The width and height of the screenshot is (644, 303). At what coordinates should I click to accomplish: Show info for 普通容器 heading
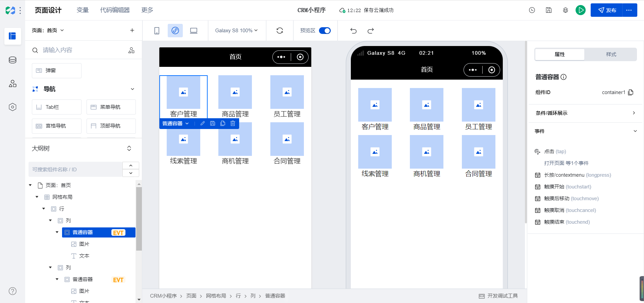[563, 77]
